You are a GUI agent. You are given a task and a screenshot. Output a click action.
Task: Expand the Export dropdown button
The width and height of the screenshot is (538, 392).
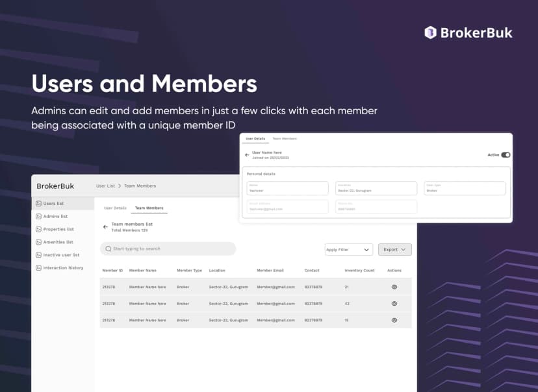tap(395, 249)
